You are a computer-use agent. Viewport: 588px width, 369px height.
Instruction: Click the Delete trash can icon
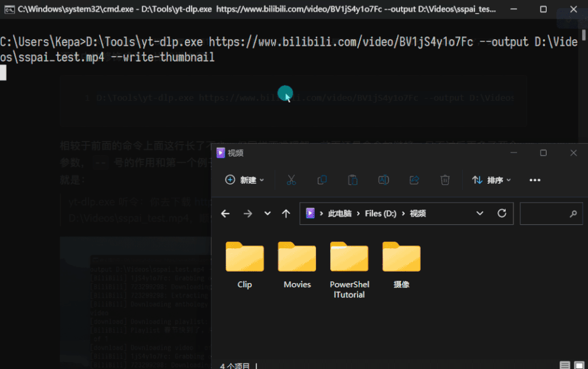coord(445,180)
